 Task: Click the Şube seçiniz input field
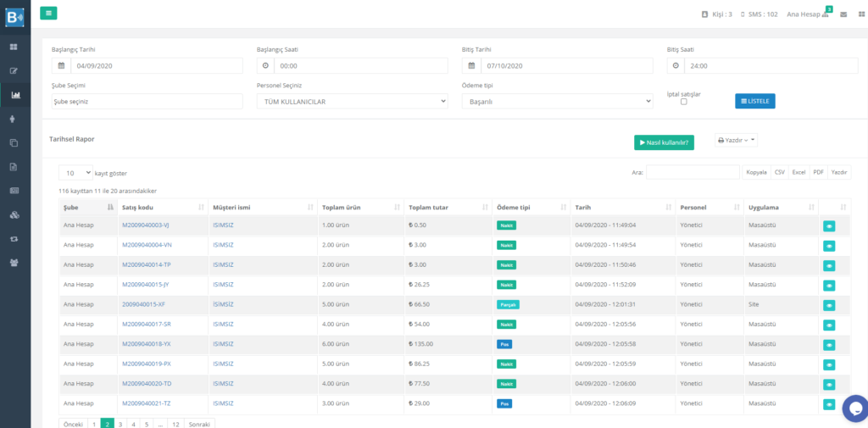147,102
